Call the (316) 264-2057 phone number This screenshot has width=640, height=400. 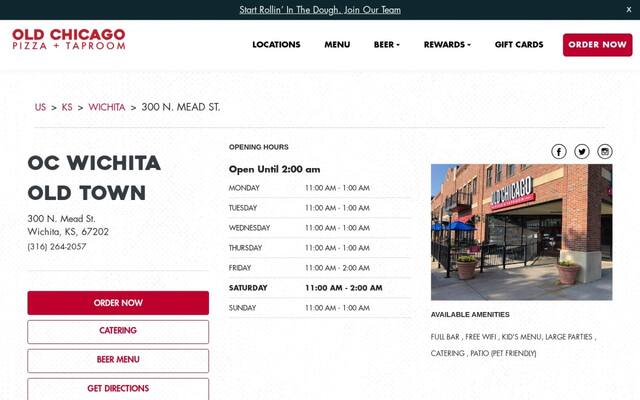57,247
